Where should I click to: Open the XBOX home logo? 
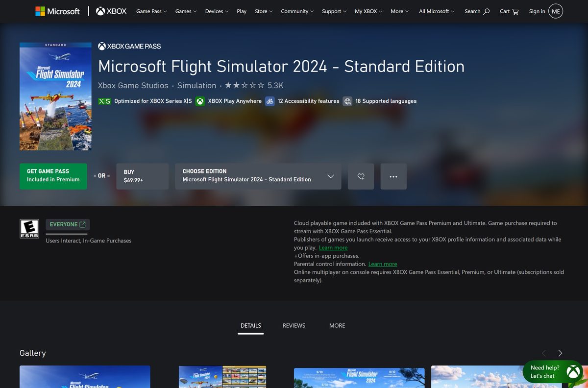tap(111, 11)
